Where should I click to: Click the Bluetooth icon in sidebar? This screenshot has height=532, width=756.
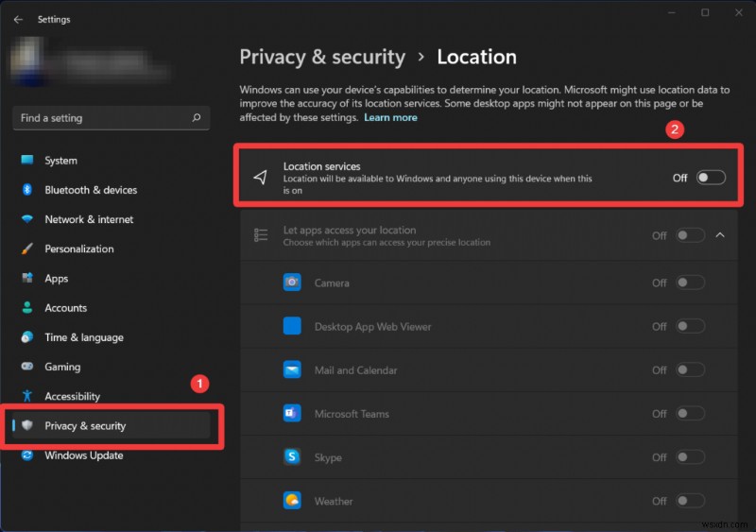(x=27, y=190)
